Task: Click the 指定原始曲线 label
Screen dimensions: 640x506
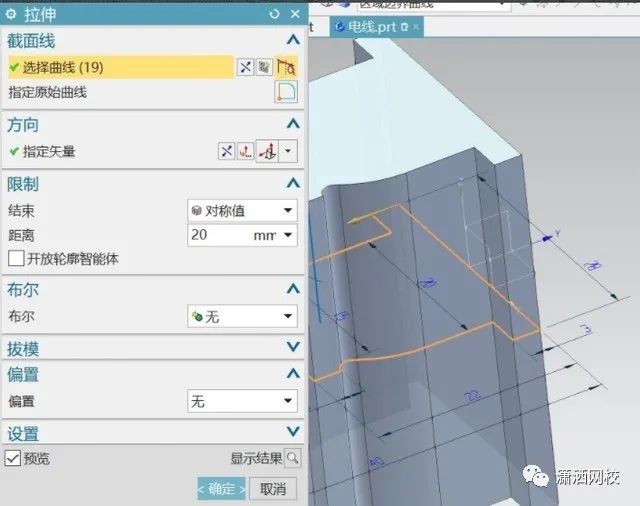Action: pyautogui.click(x=48, y=92)
